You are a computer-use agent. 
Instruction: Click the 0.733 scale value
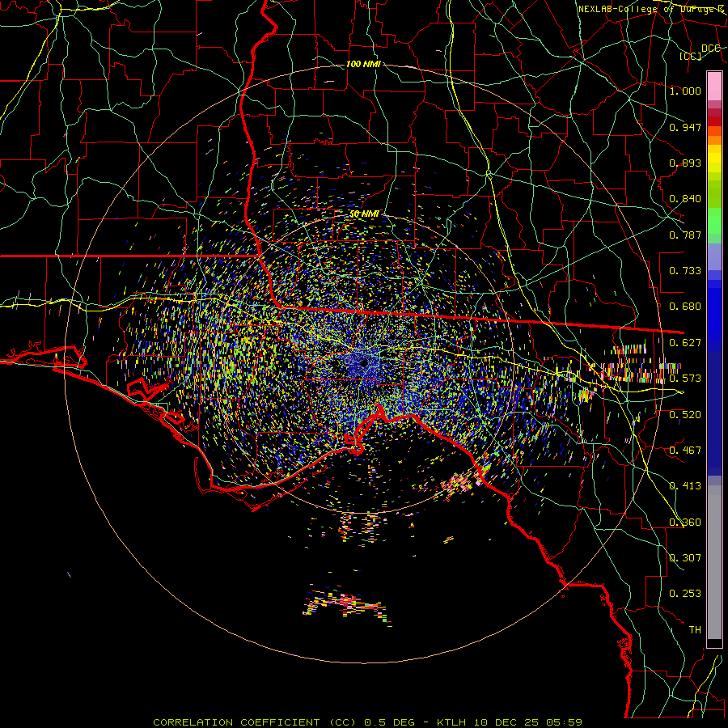[685, 271]
